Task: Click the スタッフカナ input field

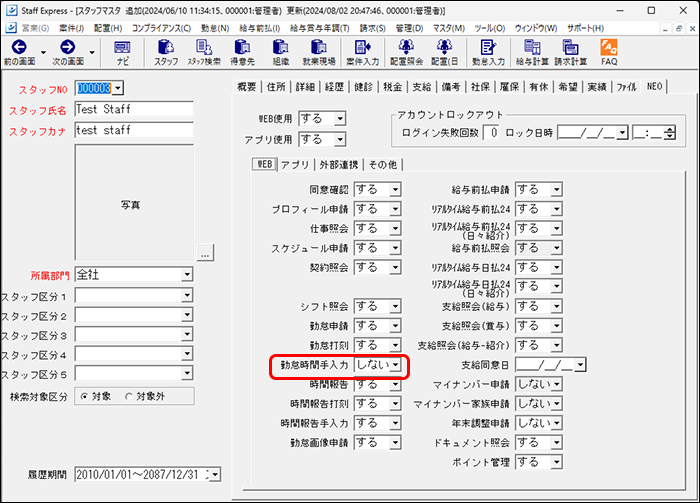Action: pos(134,130)
